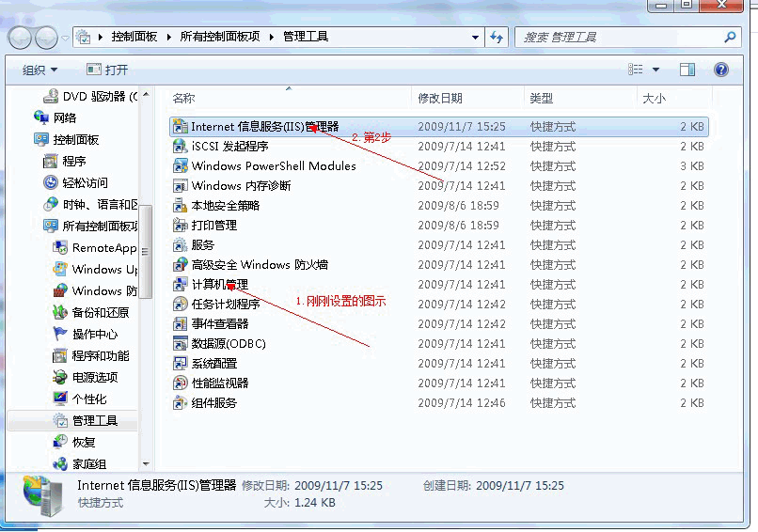
Task: Click the Control Panel icon in address bar
Action: [x=83, y=37]
